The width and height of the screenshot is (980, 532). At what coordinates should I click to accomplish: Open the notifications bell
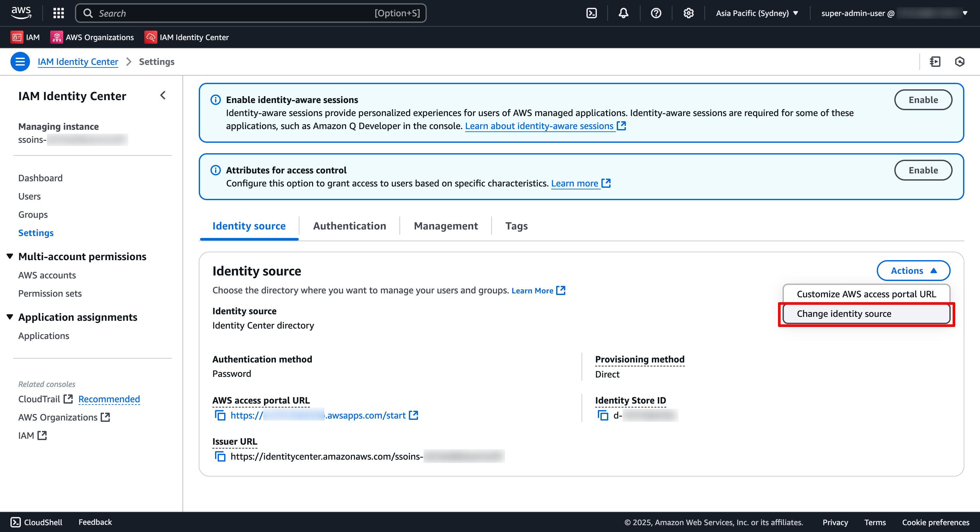623,13
